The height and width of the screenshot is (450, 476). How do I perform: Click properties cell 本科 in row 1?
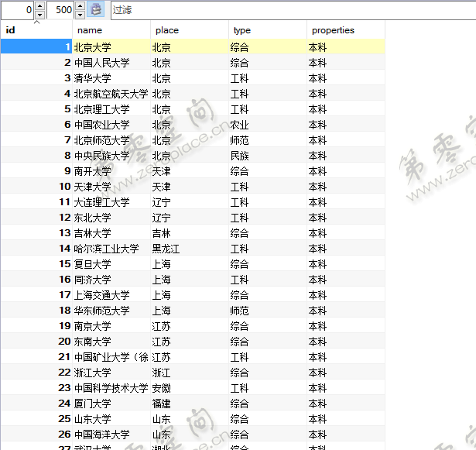coord(346,47)
